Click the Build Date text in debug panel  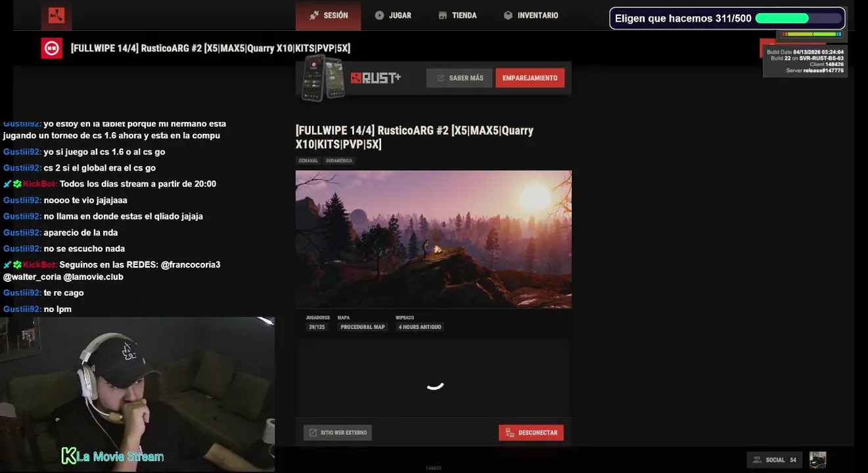point(805,52)
